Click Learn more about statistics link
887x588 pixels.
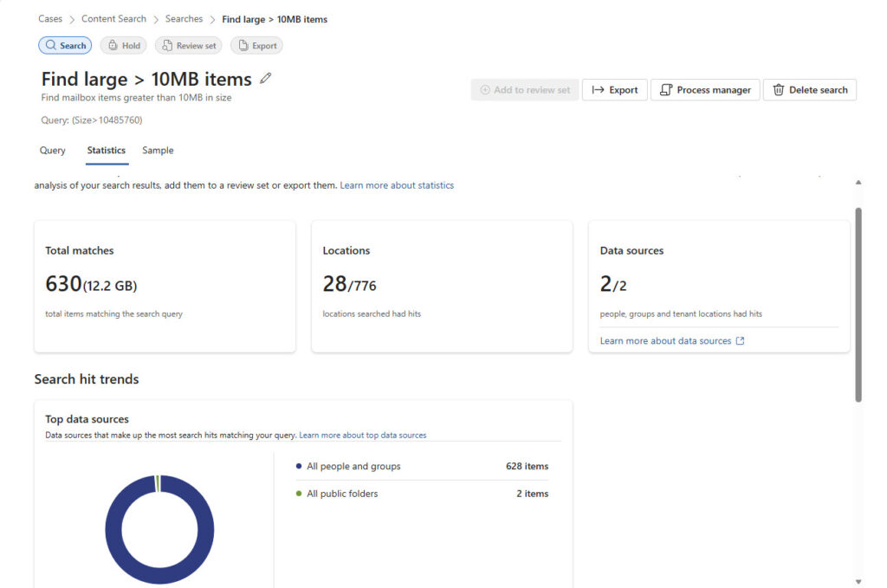coord(397,184)
